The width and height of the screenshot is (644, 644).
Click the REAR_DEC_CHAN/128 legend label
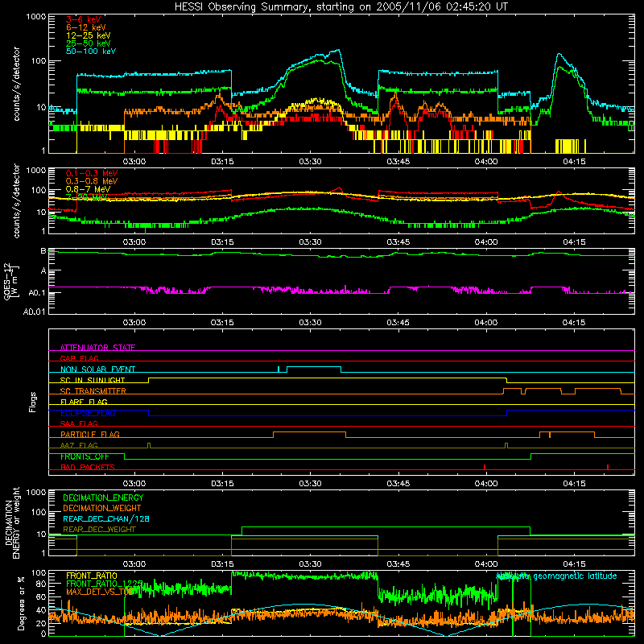(106, 518)
